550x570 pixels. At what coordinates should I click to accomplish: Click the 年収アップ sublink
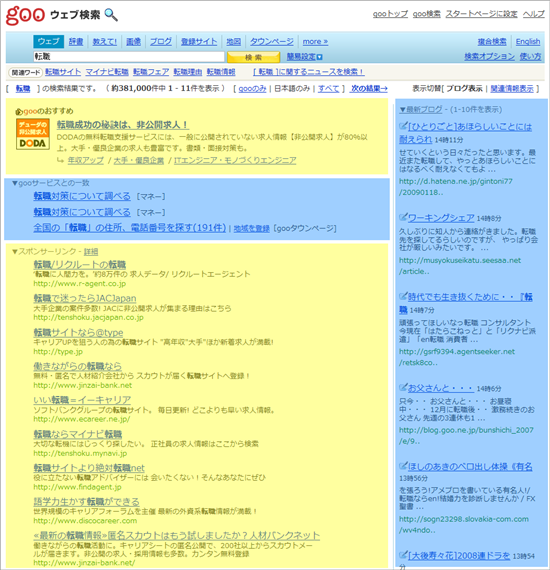tap(86, 160)
